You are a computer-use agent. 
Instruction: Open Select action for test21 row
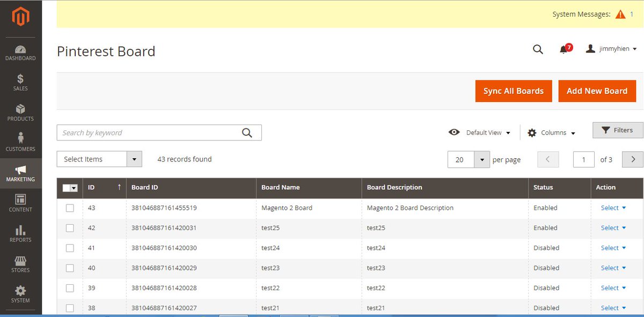point(613,308)
